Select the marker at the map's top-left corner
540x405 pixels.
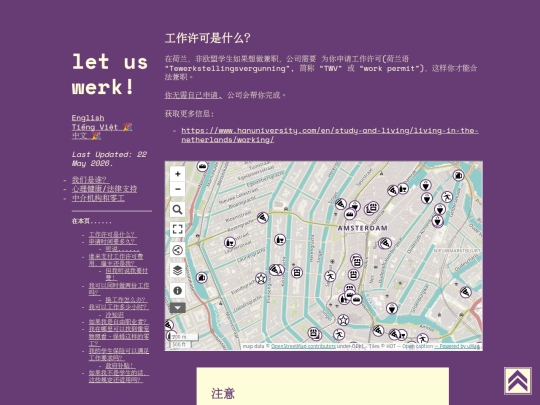click(202, 166)
